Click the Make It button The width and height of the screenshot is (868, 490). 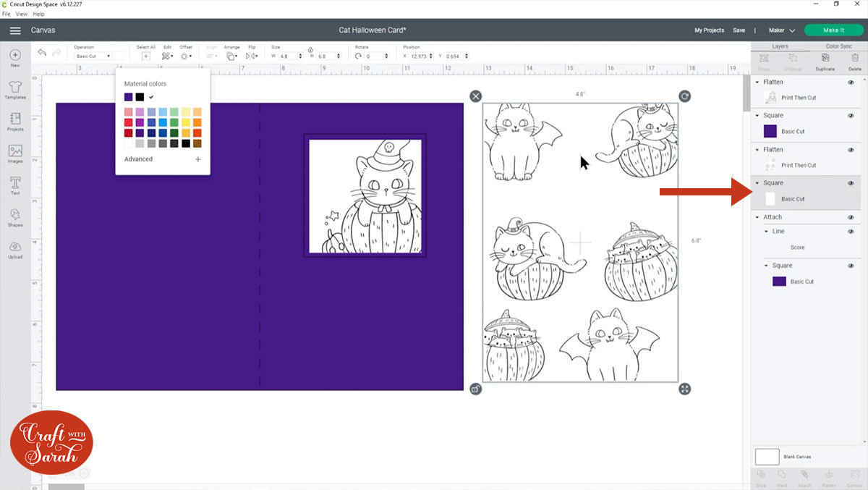coord(833,30)
